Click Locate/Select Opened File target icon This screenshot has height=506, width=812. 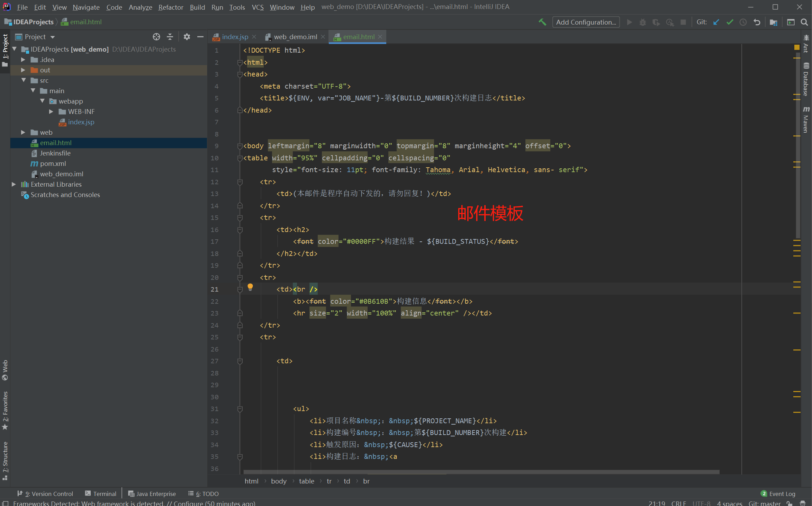coord(156,37)
